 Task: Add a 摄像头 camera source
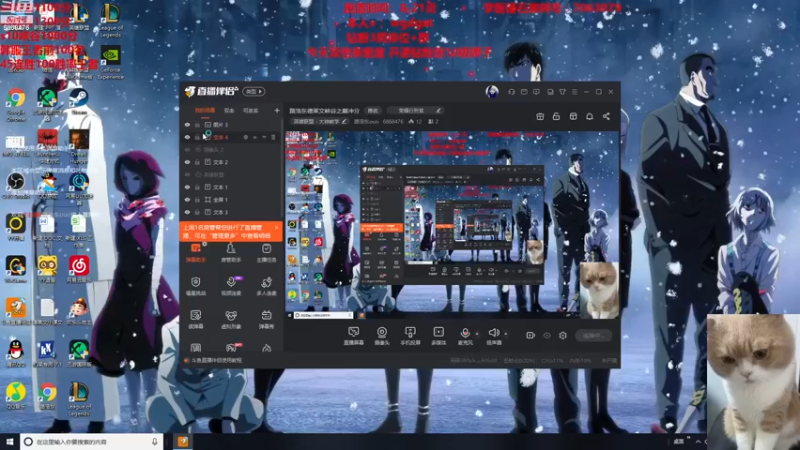point(382,336)
